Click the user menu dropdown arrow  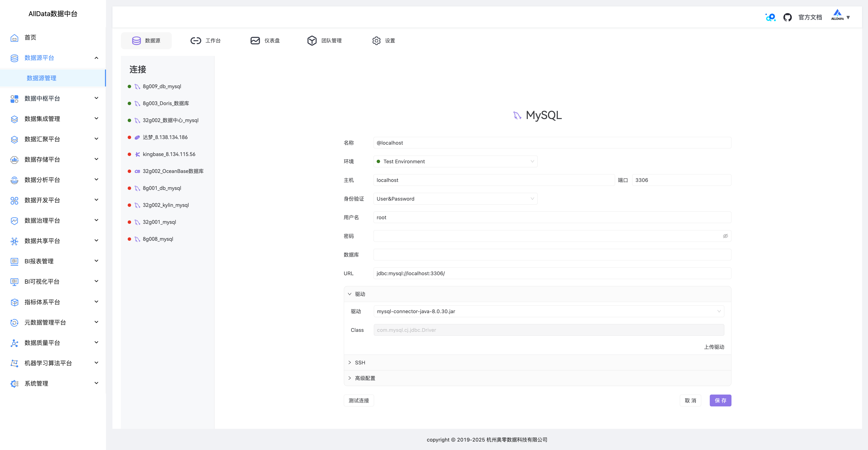click(848, 17)
